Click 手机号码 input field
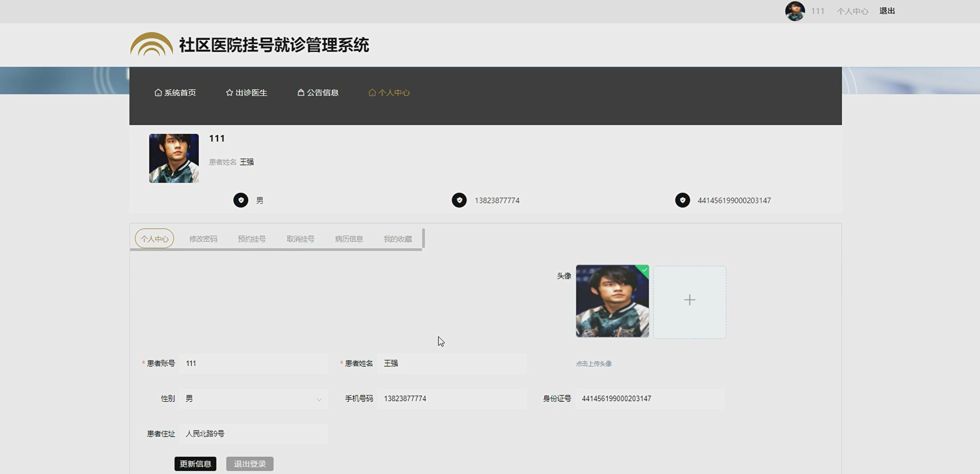The image size is (980, 474). pos(451,399)
